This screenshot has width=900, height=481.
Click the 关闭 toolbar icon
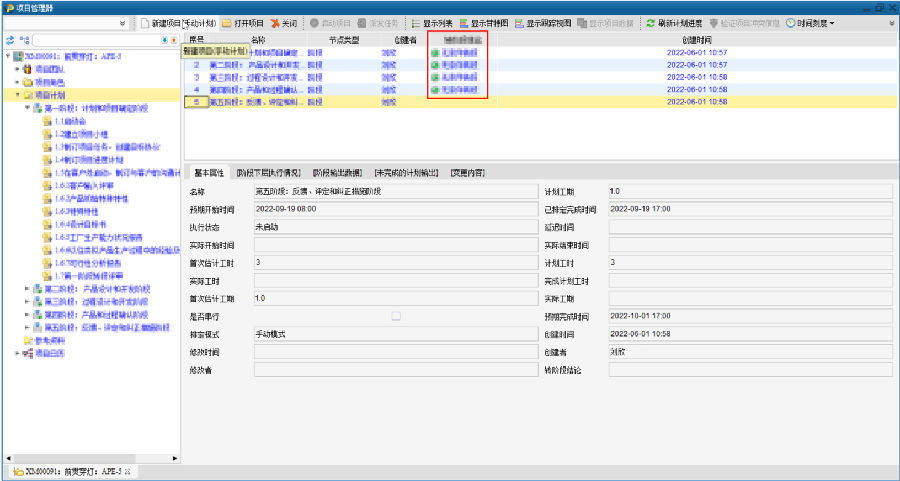283,23
